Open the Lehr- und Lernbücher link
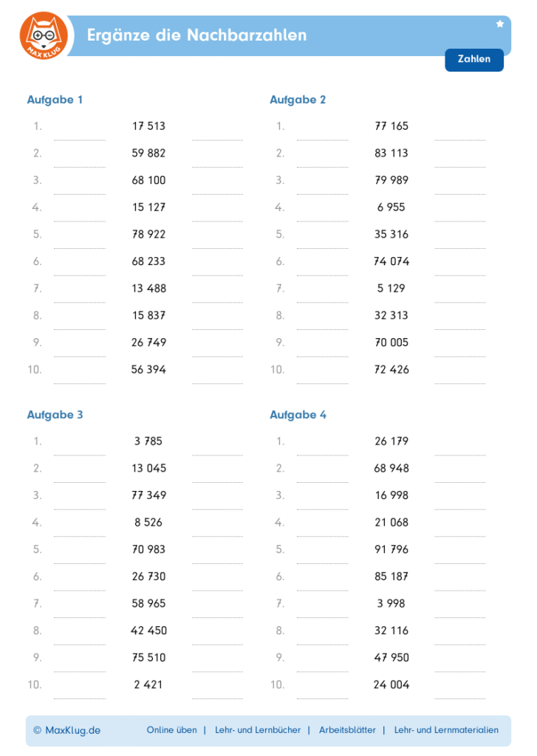 coord(258,730)
